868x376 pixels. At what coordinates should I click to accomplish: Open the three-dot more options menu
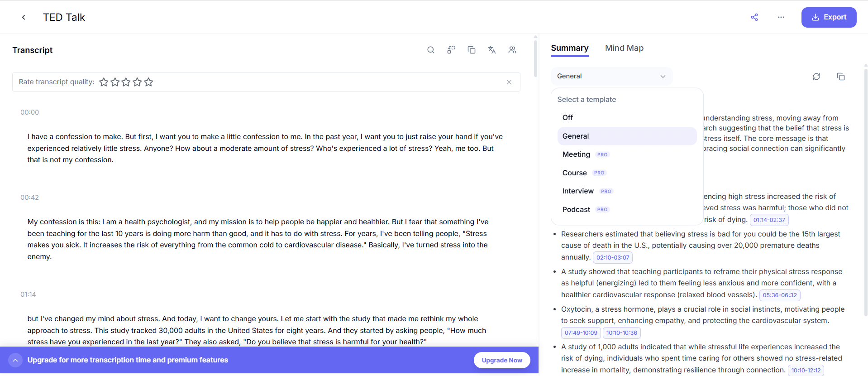781,17
